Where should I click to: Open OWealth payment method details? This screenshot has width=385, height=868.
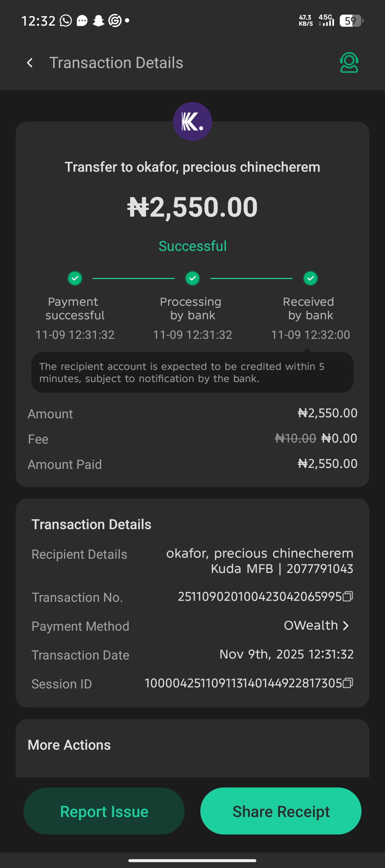pyautogui.click(x=311, y=626)
